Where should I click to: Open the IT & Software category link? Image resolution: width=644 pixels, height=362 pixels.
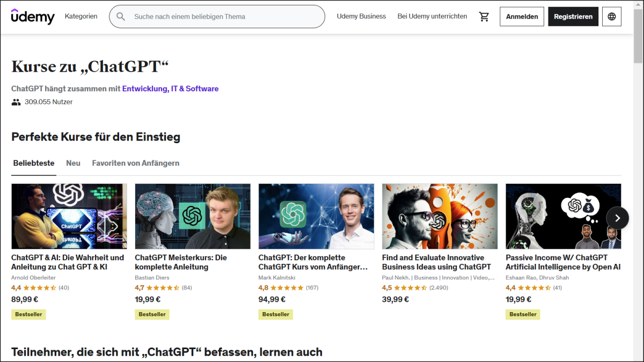195,88
